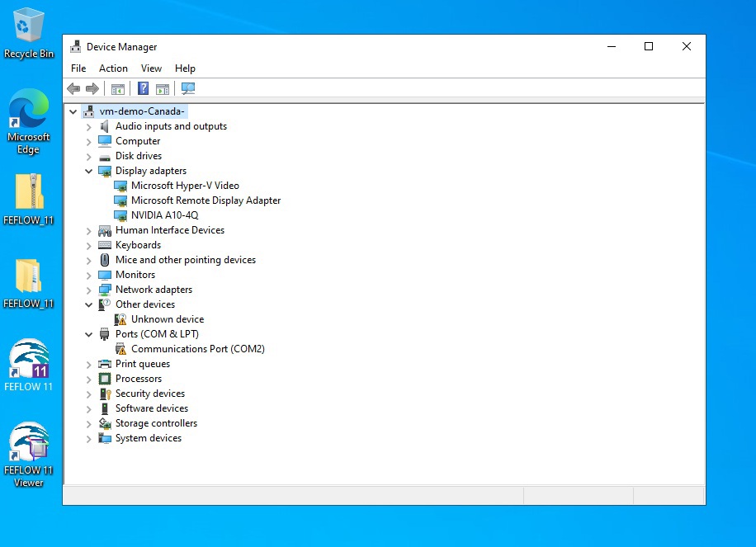756x547 pixels.
Task: Select the Recycle Bin desktop icon
Action: tap(28, 33)
